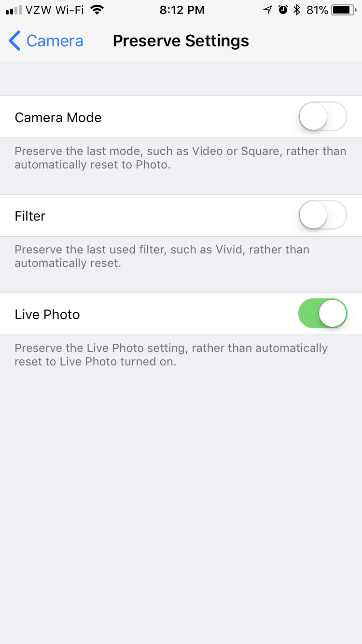Tap the Live Photo description text

[171, 355]
